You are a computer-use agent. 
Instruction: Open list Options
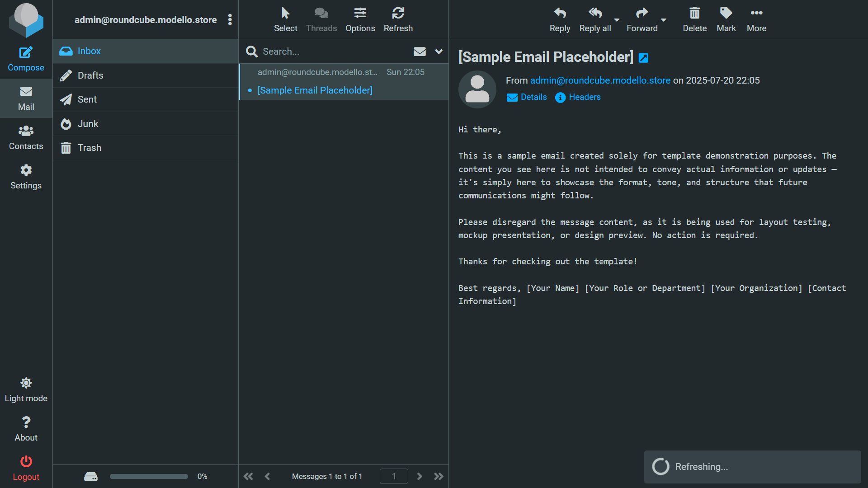pos(360,19)
